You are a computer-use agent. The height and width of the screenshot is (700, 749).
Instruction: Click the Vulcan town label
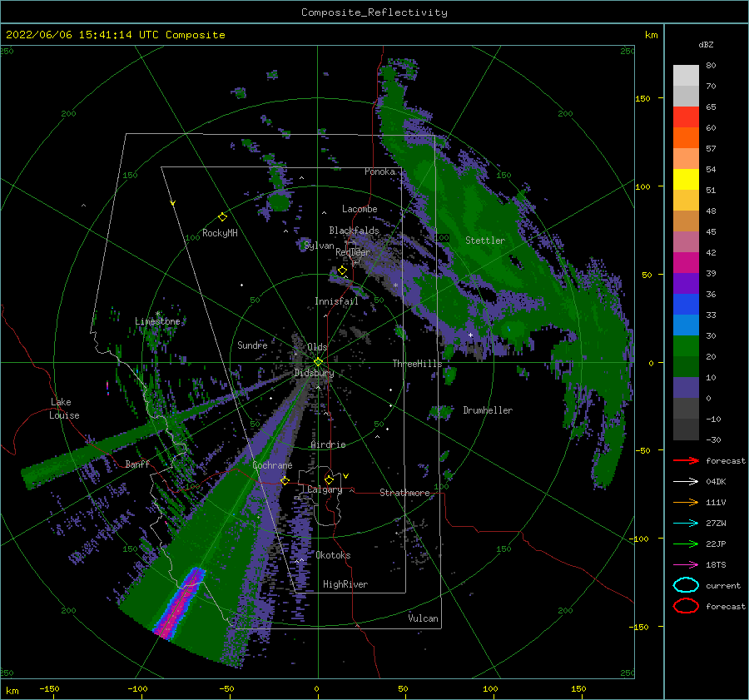(424, 618)
